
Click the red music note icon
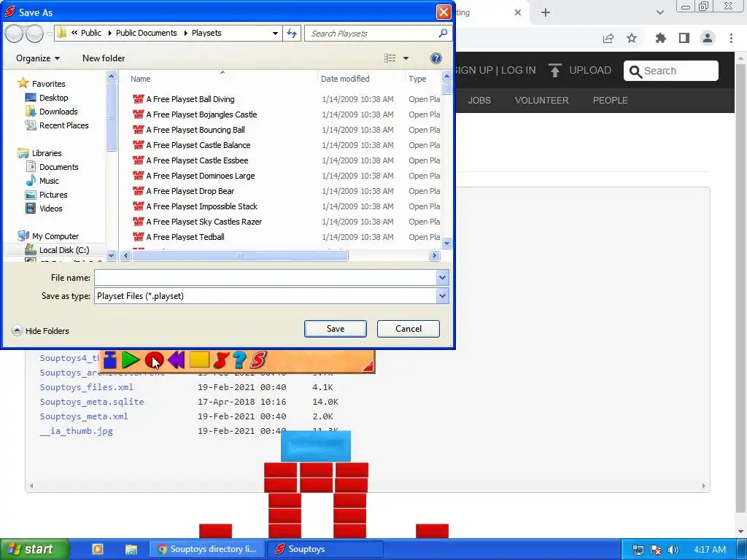(x=220, y=360)
